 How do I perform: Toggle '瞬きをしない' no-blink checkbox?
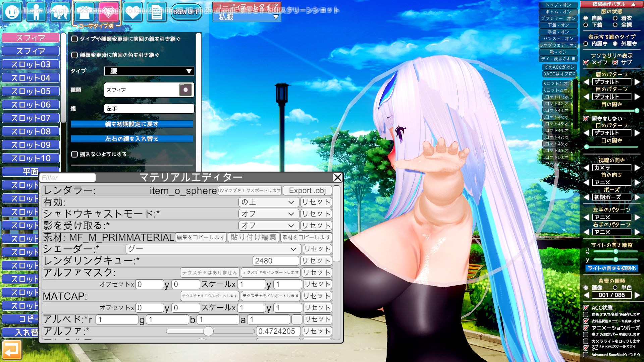click(586, 119)
